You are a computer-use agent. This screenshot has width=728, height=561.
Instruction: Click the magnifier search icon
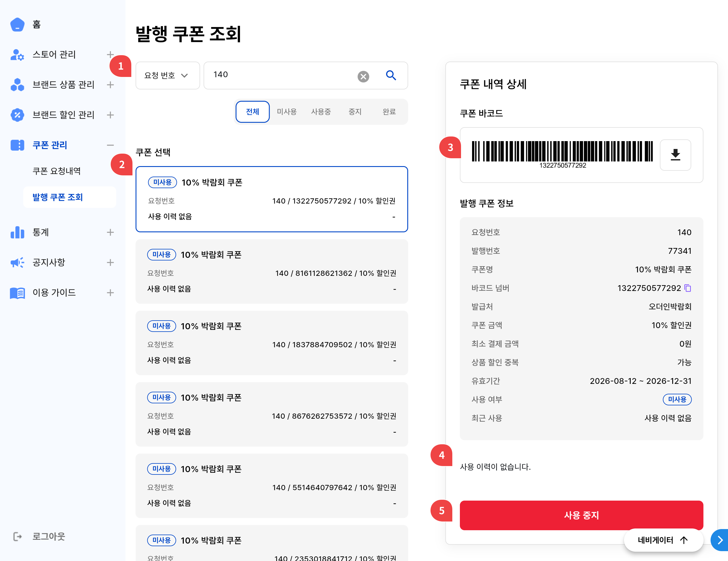coord(391,75)
